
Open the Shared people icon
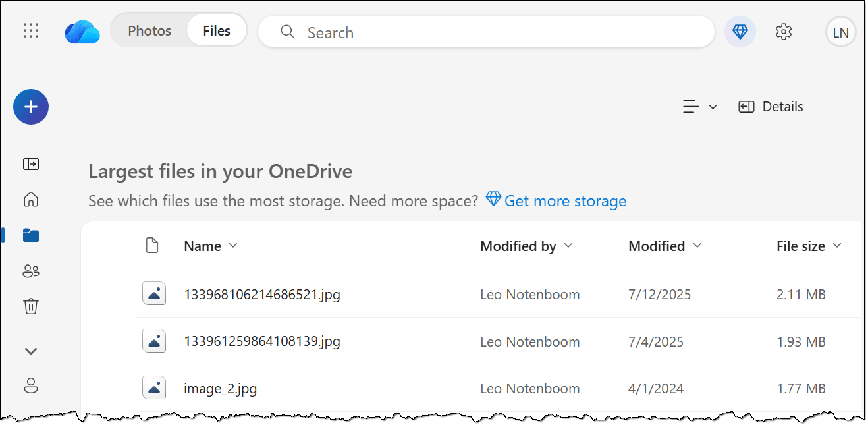tap(31, 271)
